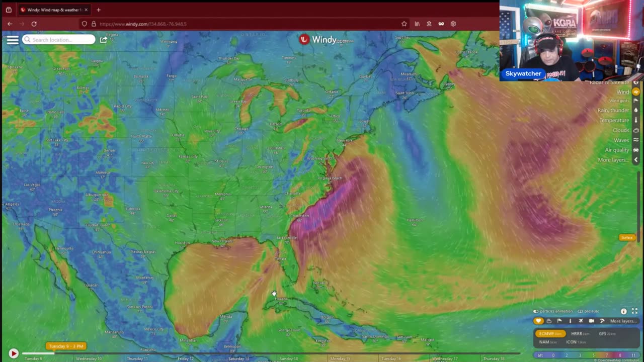Switch to the Windy browser tab
The image size is (644, 362).
53,10
